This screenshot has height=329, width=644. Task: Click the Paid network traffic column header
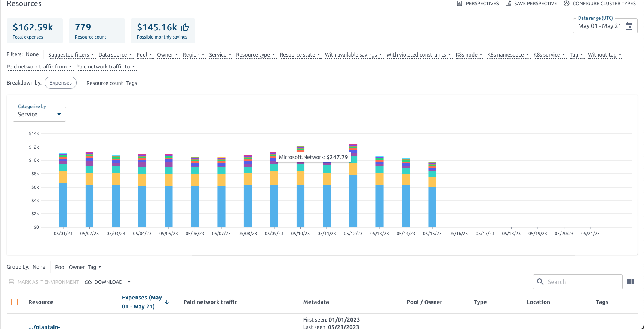[211, 302]
